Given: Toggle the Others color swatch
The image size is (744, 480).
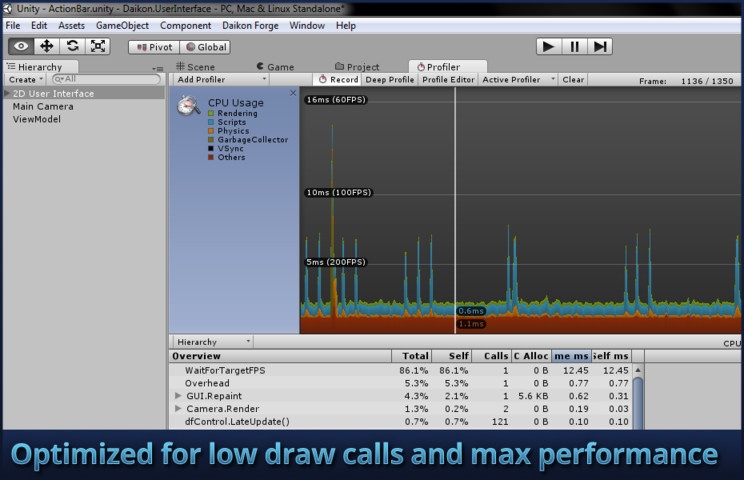Looking at the screenshot, I should click(211, 157).
